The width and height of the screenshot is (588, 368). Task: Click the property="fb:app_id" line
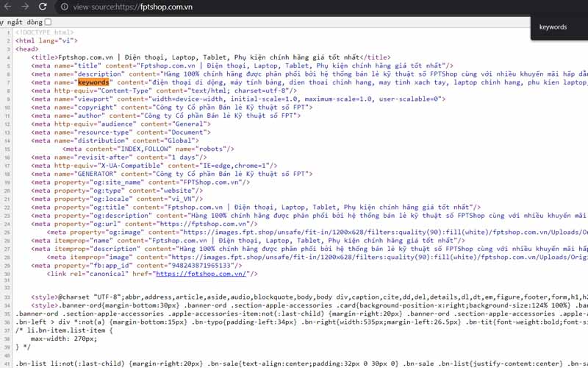click(x=137, y=266)
